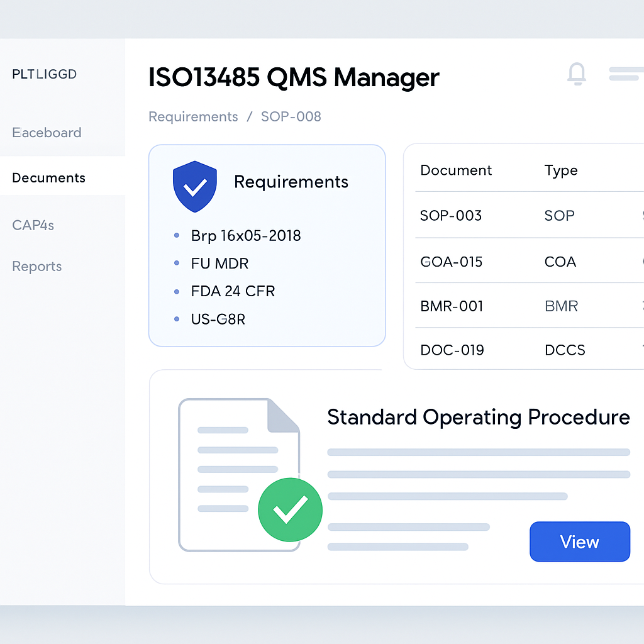Click the SOP-008 breadcrumb
The image size is (644, 644).
[x=291, y=116]
